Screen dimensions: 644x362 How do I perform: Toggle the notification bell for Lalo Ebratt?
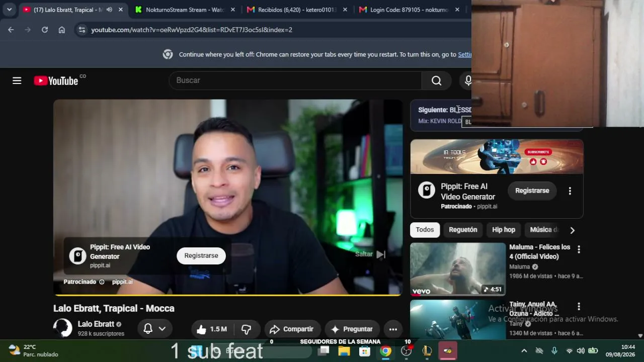click(x=148, y=329)
